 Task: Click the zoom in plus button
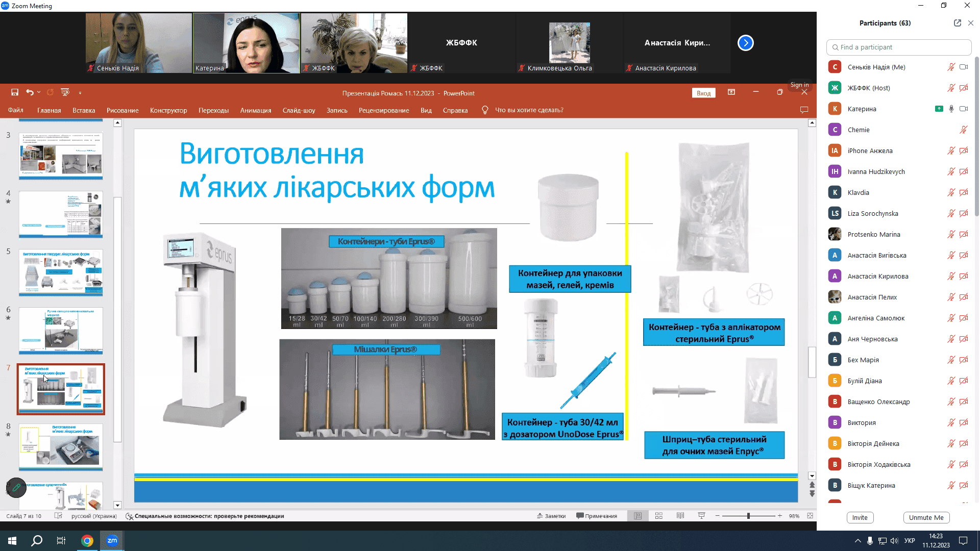pyautogui.click(x=780, y=516)
